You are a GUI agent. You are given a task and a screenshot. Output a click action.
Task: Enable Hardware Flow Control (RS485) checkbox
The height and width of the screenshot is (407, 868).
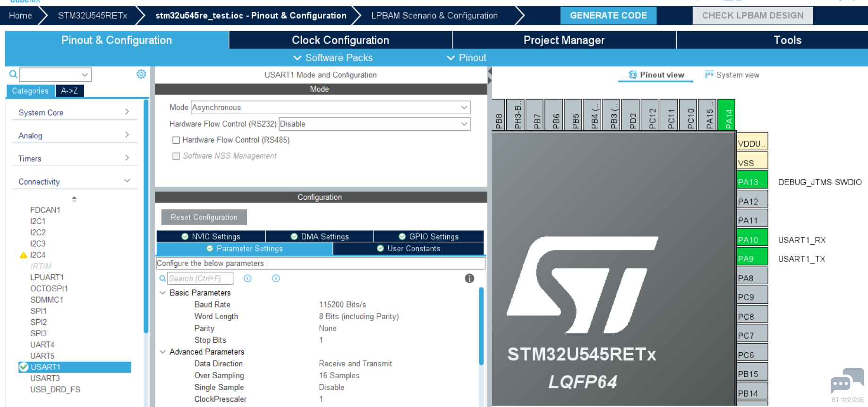tap(176, 140)
